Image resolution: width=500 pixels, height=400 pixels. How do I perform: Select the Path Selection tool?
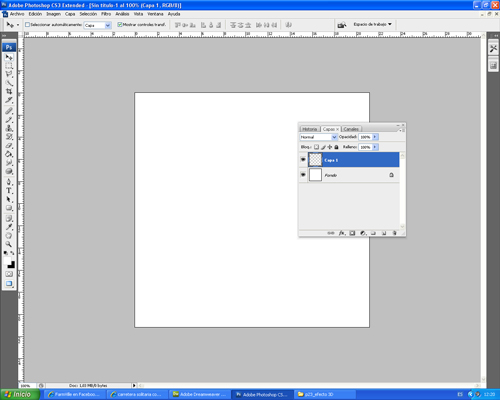9,199
